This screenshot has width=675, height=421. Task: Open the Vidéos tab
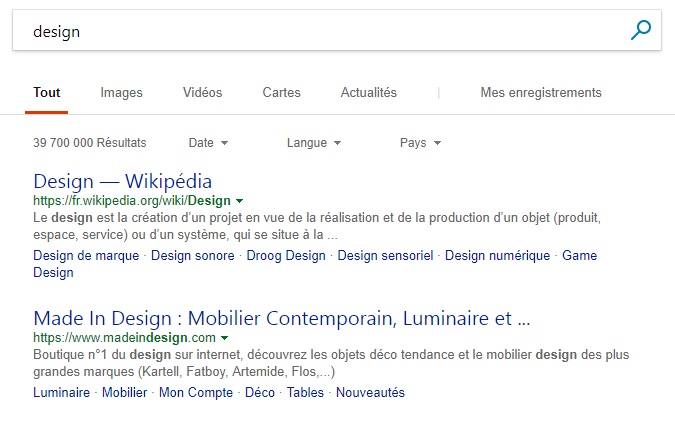[x=202, y=93]
